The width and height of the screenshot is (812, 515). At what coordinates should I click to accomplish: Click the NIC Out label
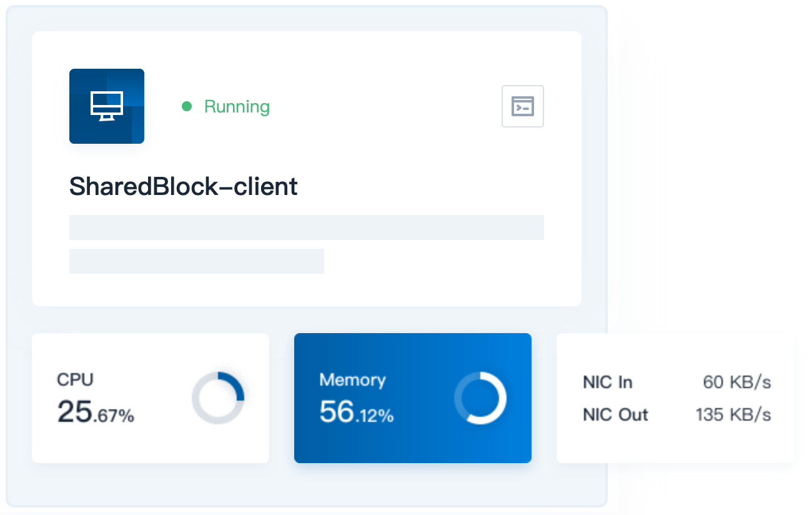615,414
